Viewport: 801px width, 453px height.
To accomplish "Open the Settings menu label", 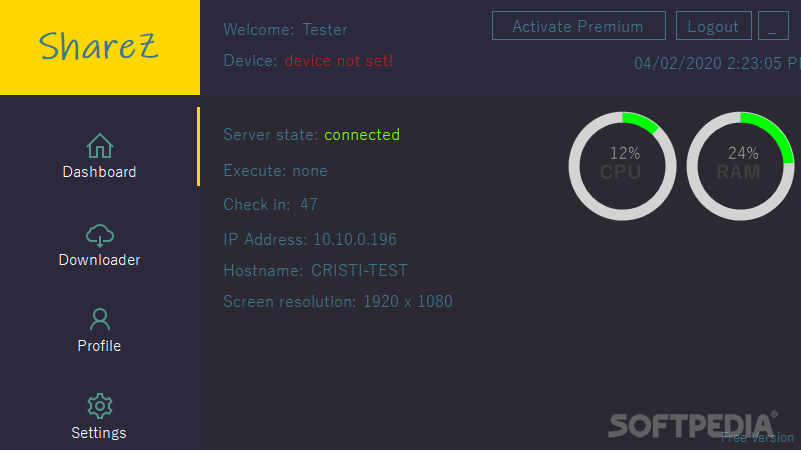I will click(99, 433).
